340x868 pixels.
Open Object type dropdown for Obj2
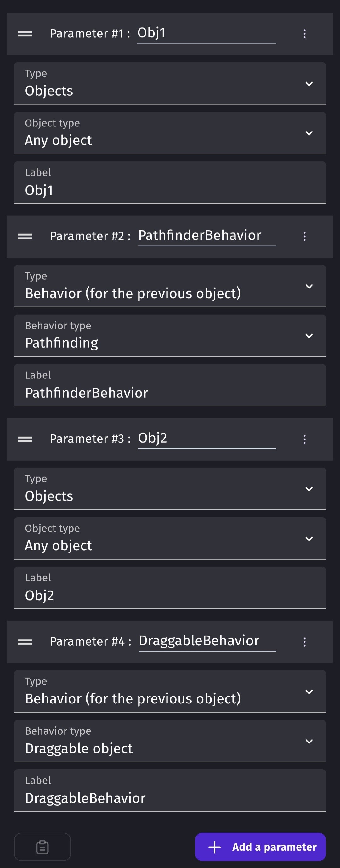[x=170, y=539]
